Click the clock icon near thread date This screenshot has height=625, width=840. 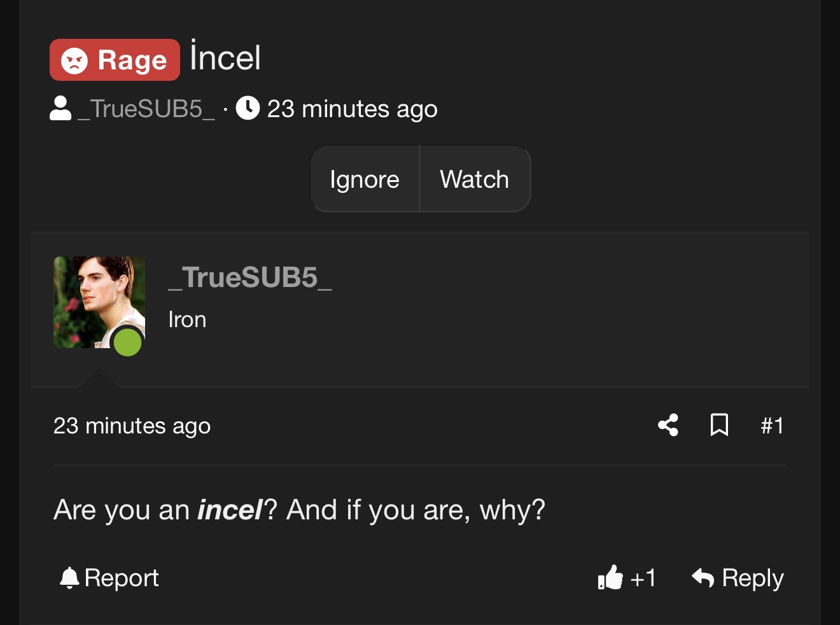tap(248, 108)
